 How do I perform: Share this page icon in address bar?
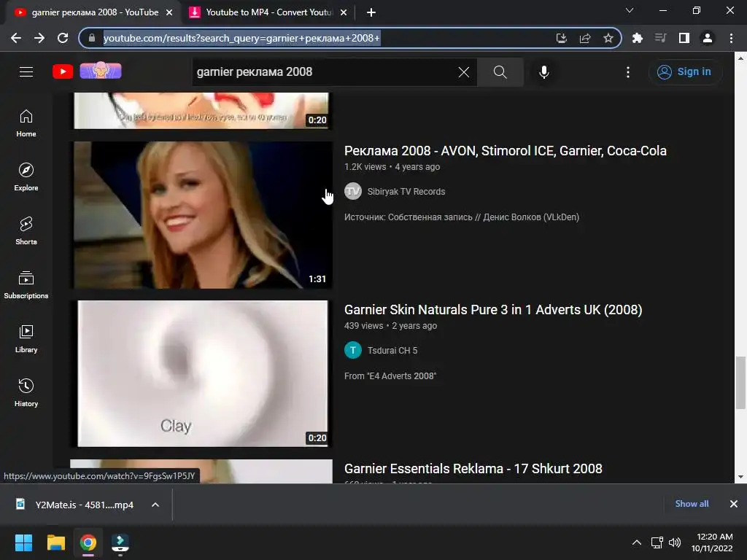click(584, 38)
